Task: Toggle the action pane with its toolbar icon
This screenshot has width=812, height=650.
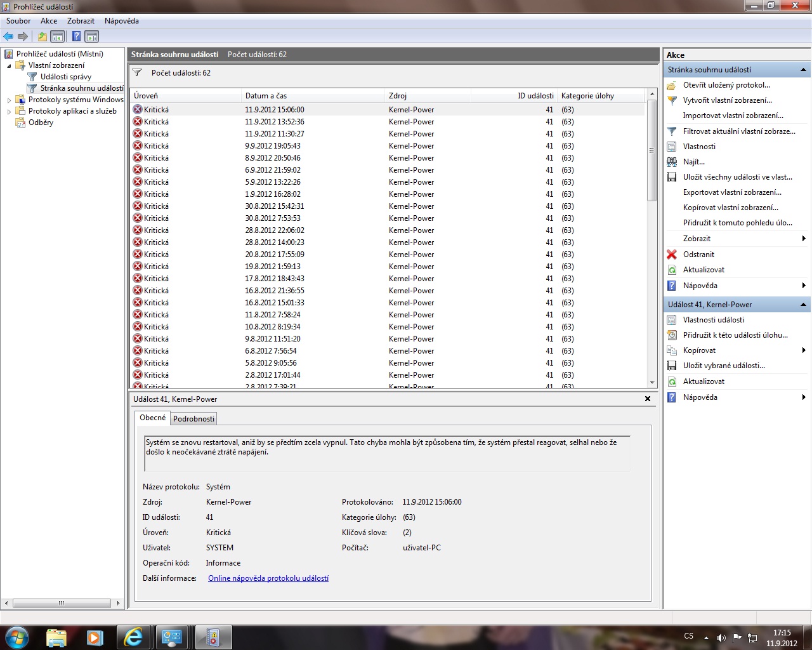Action: 92,36
